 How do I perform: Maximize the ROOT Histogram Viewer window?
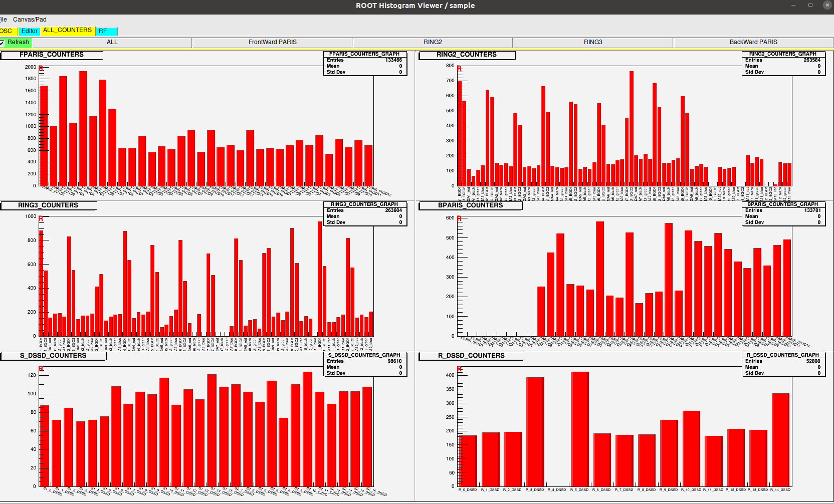click(810, 5)
